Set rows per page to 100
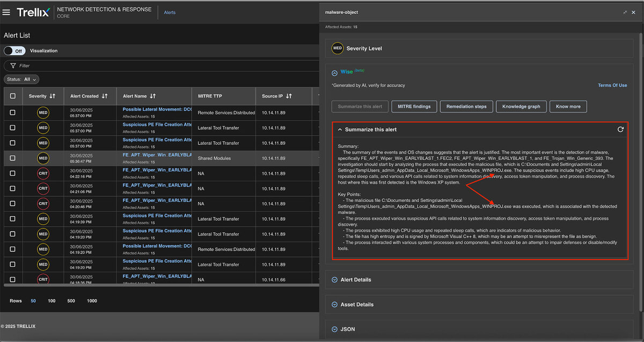The width and height of the screenshot is (644, 342). pyautogui.click(x=52, y=301)
